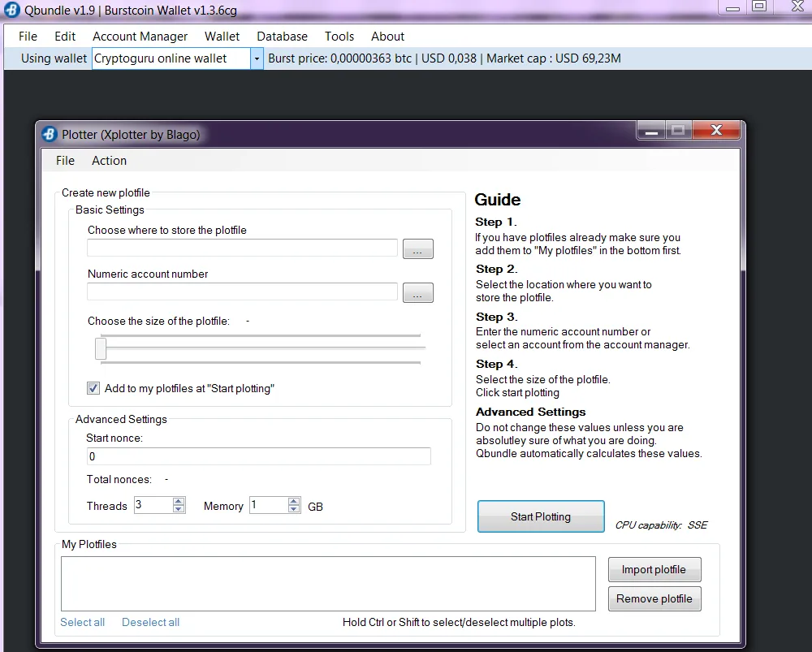Open the About menu
The image size is (812, 652).
tap(388, 37)
